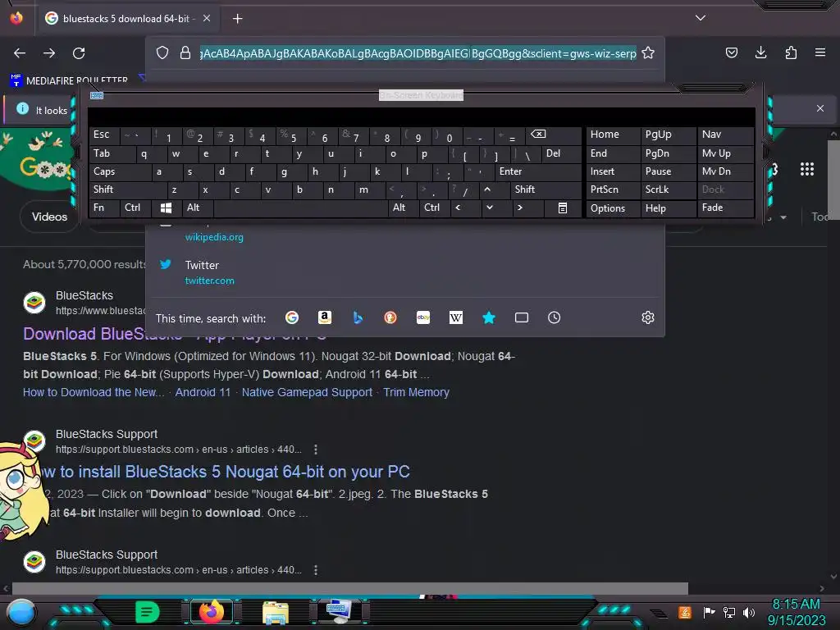Screen dimensions: 840x630
Task: Open a new tab with the plus button
Action: [238, 19]
